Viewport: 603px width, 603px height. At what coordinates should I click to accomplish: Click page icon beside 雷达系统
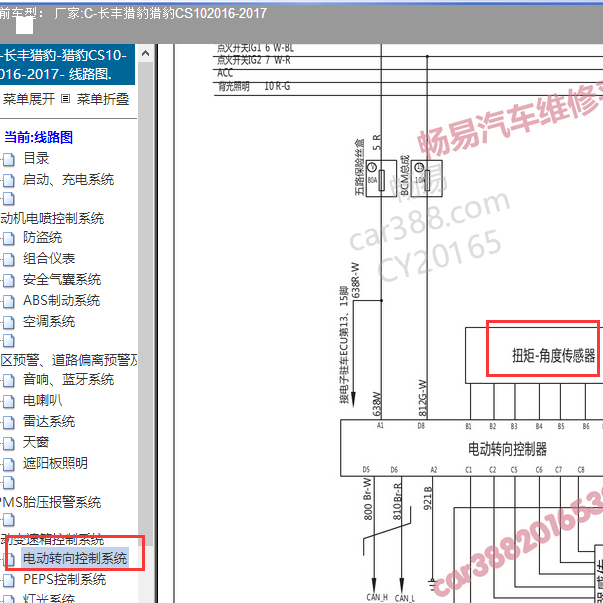tap(9, 423)
